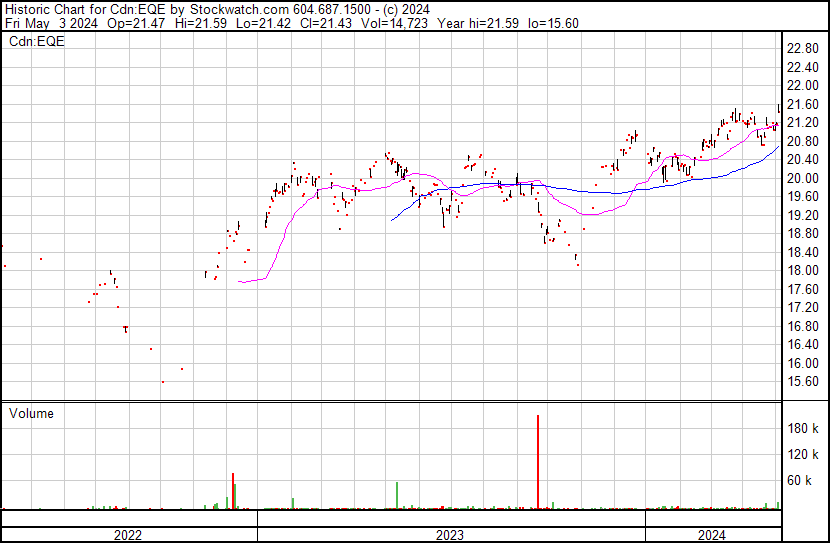Screen dimensions: 830x543
Task: Click the 180 k volume axis label
Action: [x=802, y=428]
